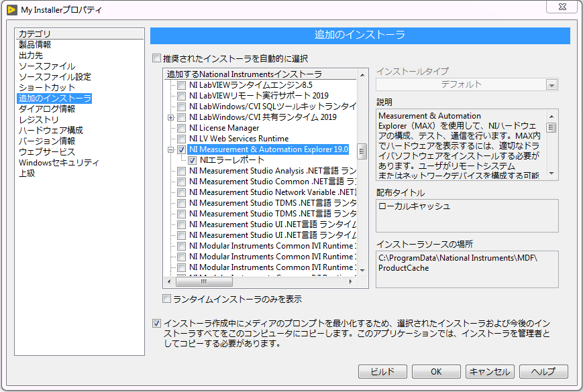Click installer list scroll right arrow
This screenshot has height=392, width=583.
350,281
